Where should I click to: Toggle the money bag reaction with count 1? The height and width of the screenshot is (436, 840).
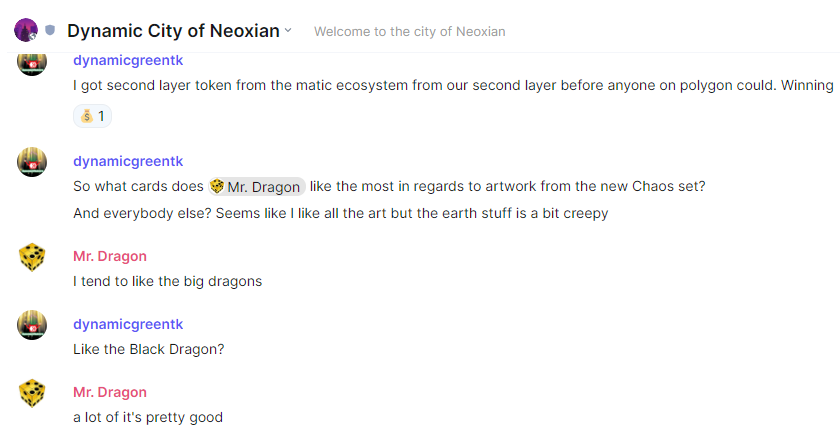click(x=93, y=116)
